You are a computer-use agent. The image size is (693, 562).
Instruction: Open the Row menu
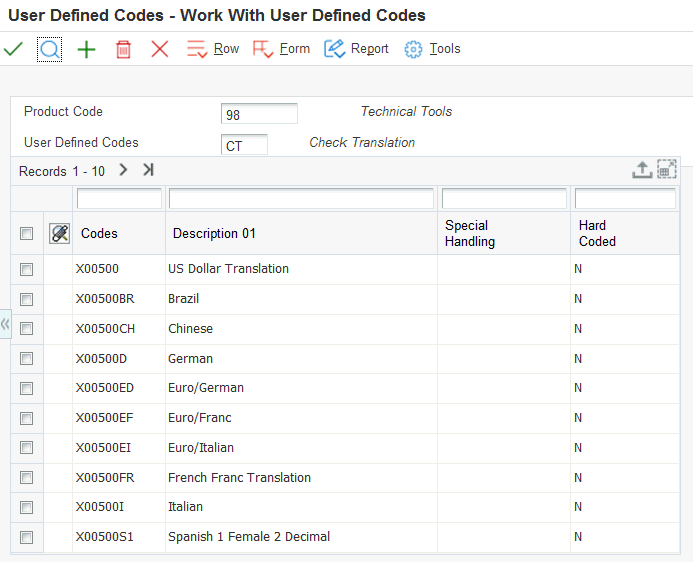pyautogui.click(x=213, y=49)
